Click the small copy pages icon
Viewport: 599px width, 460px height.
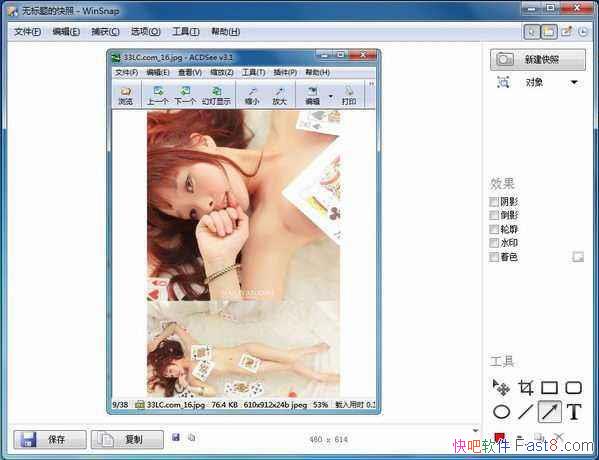coord(192,437)
